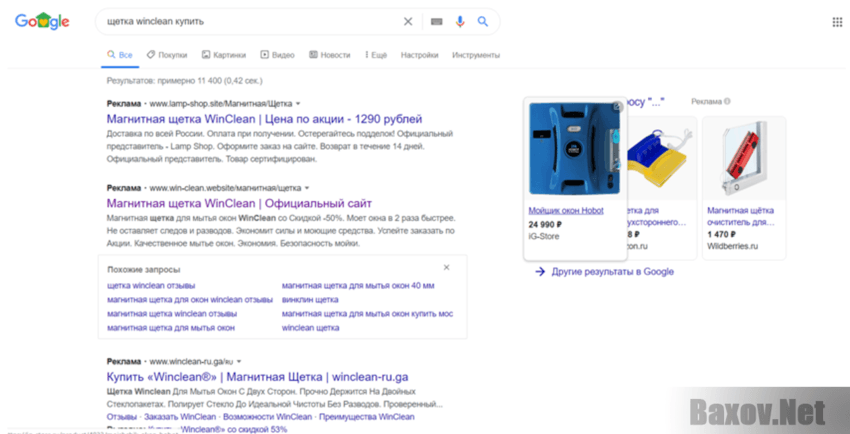Image resolution: width=850 pixels, height=434 pixels.
Task: Click the results count text примерно 11 400
Action: pos(184,81)
